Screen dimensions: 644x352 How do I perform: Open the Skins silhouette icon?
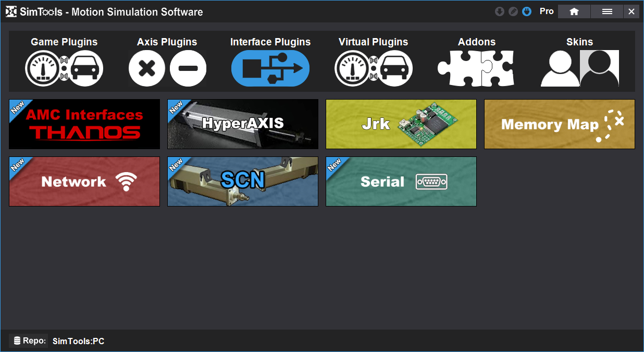(579, 68)
